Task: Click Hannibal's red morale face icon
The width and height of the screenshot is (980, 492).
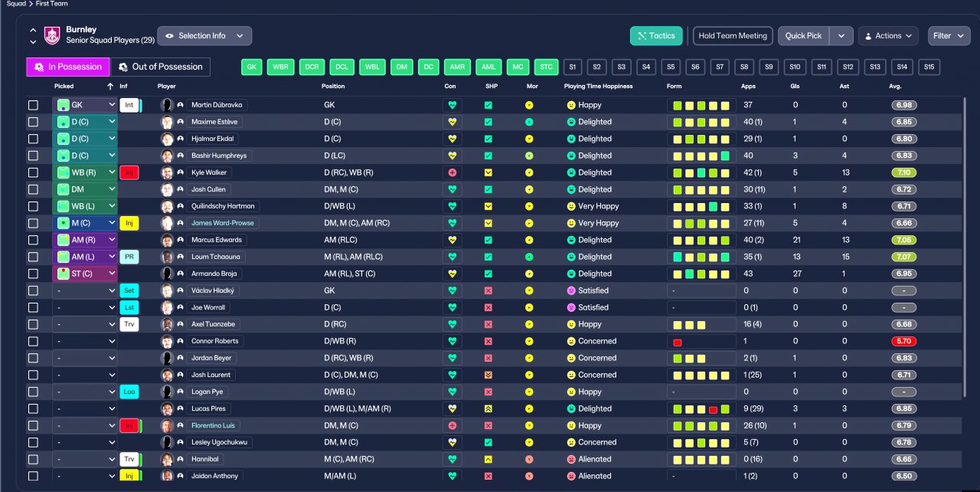Action: click(529, 459)
